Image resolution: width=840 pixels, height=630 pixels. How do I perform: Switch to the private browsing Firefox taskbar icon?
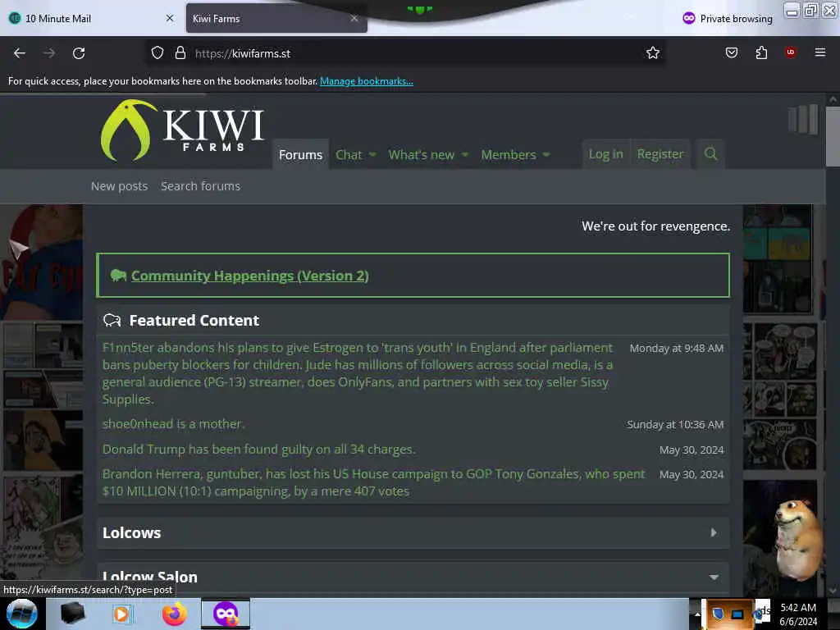click(x=226, y=614)
